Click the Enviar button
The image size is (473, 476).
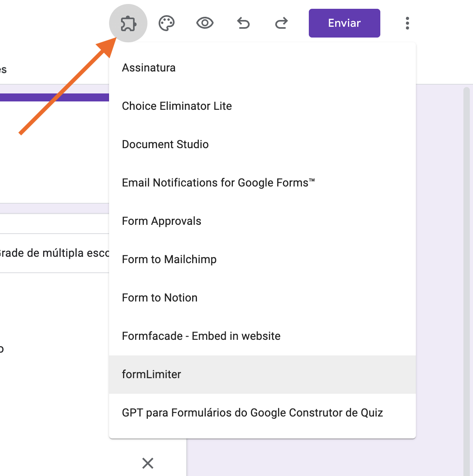(344, 23)
